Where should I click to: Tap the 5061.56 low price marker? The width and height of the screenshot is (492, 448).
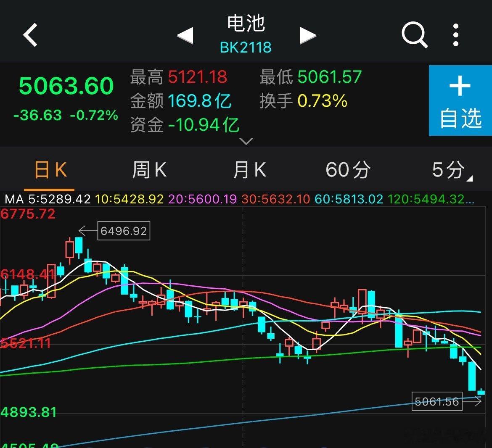[x=437, y=401]
